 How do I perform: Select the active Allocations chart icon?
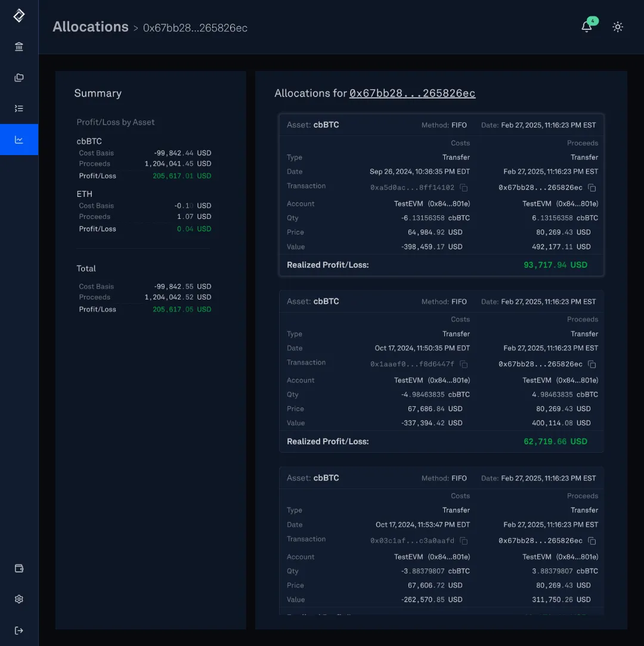tap(18, 139)
